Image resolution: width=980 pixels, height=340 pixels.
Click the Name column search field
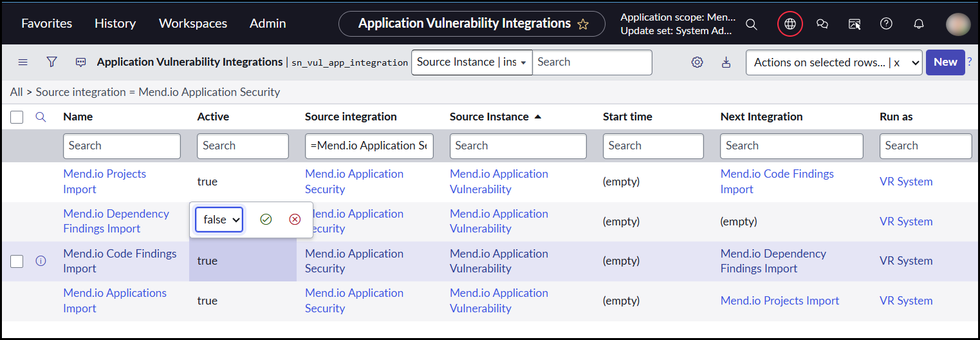click(122, 146)
